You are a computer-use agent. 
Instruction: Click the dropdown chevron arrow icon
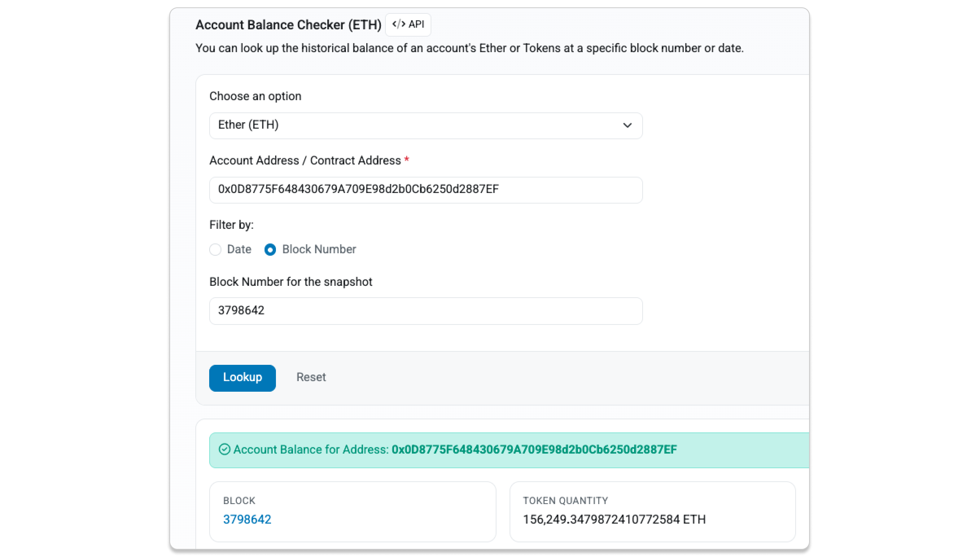627,125
